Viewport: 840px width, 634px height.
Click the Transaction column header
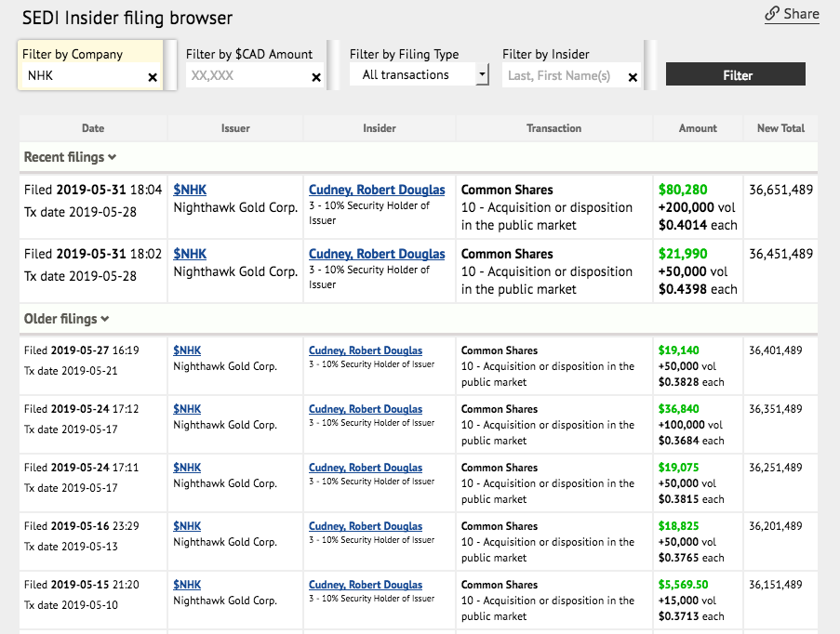(x=553, y=128)
